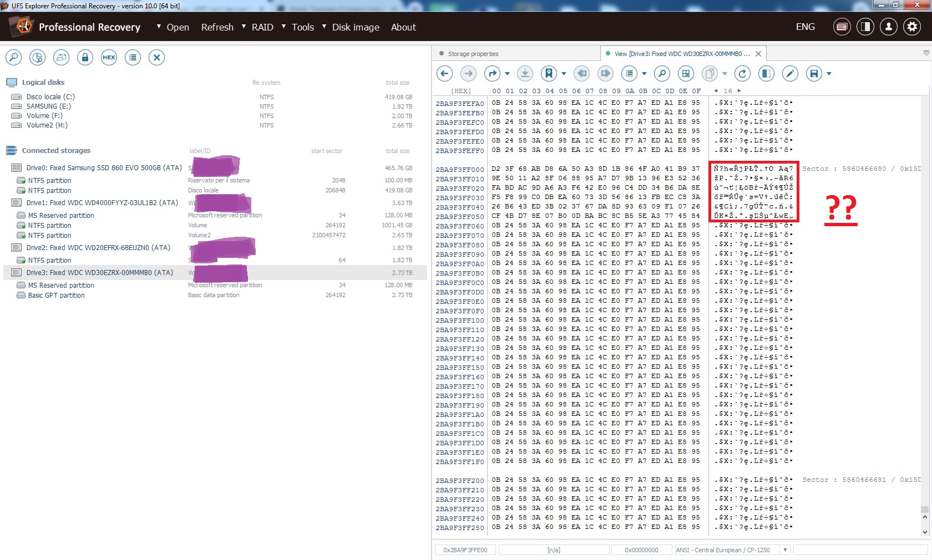Open the RAID menu
This screenshot has width=932, height=560.
click(x=262, y=27)
